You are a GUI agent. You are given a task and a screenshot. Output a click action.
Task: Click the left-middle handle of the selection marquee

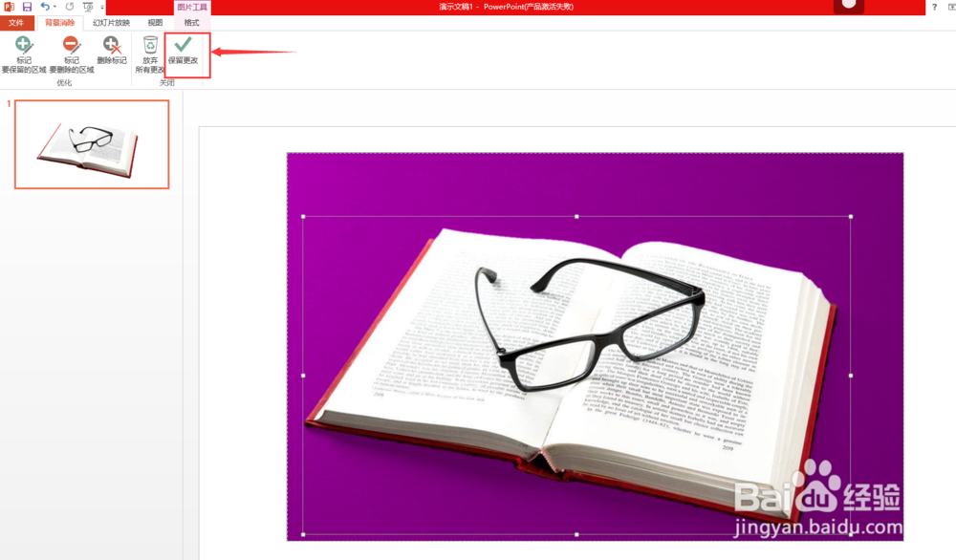click(x=303, y=376)
